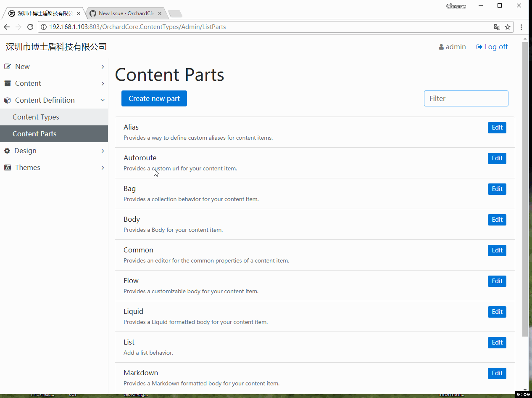Screen dimensions: 532x398
Task: Click the site info icon in address bar
Action: [44, 27]
